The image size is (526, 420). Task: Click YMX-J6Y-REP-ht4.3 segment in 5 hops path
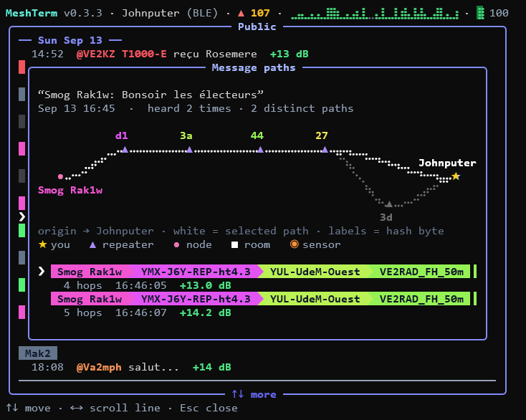196,299
